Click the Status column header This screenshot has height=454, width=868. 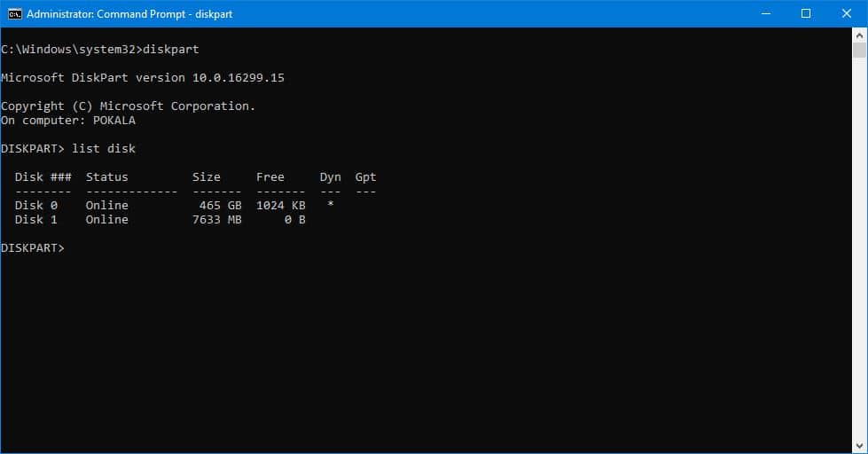click(106, 177)
